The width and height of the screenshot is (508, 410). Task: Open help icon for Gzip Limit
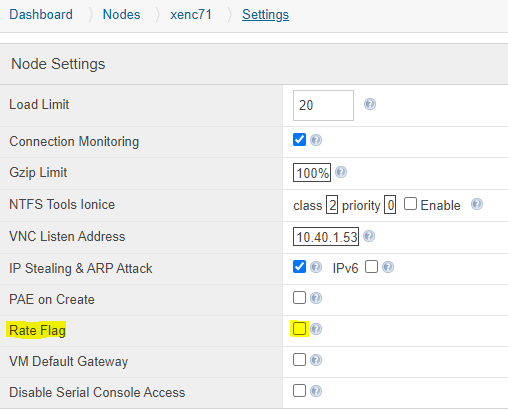coord(341,172)
